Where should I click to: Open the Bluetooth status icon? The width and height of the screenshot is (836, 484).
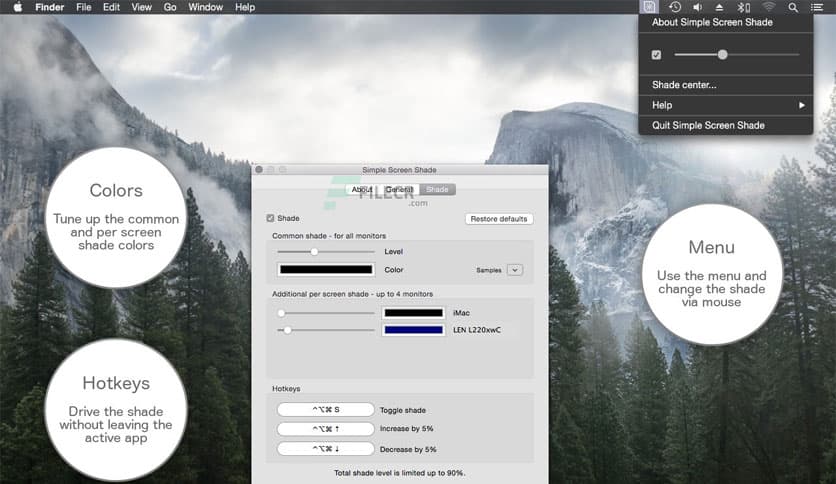click(743, 7)
